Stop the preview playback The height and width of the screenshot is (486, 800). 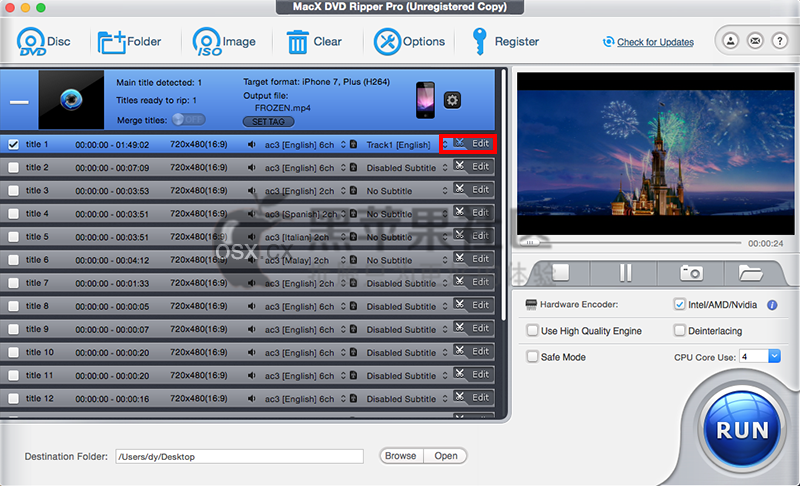click(x=560, y=272)
